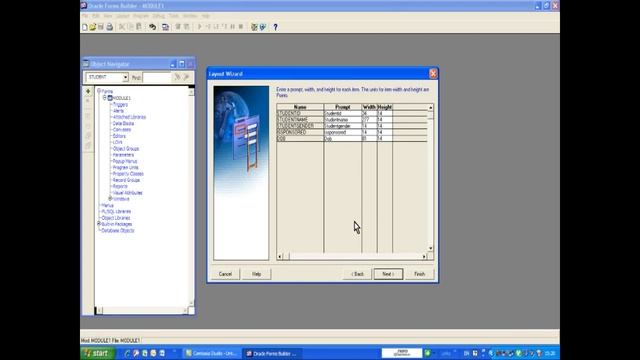Image resolution: width=640 pixels, height=360 pixels.
Task: Click the Find Next icon in Object Navigator
Action: pyautogui.click(x=177, y=77)
